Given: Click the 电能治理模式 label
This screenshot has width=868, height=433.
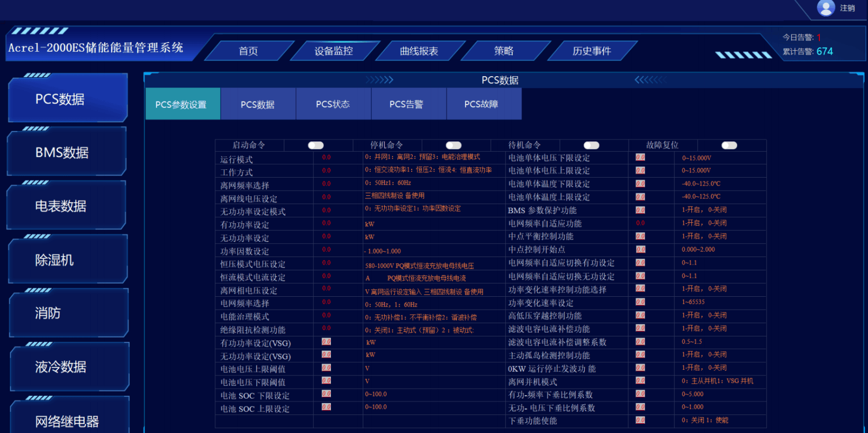Looking at the screenshot, I should click(x=244, y=316).
